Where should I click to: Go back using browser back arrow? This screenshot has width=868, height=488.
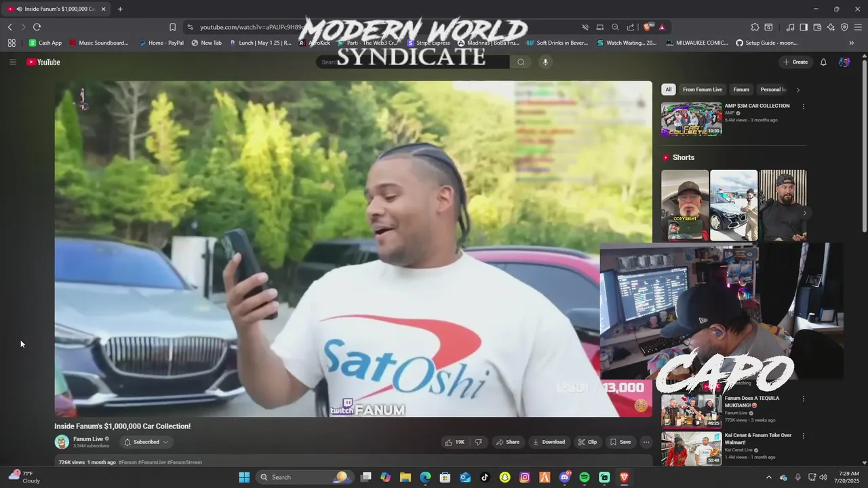click(9, 27)
